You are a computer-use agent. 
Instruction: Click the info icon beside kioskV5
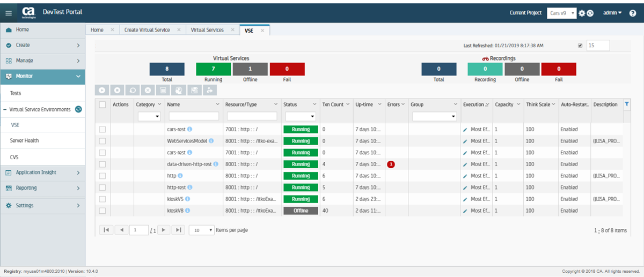pos(188,199)
